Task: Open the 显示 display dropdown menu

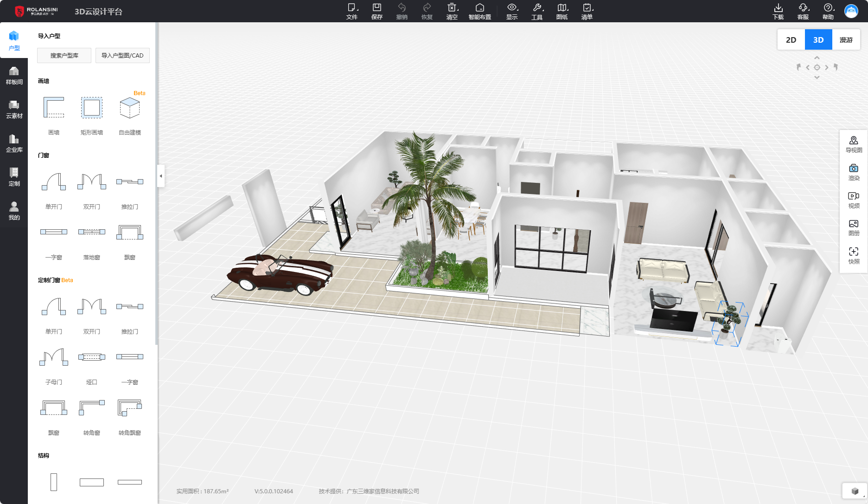Action: coord(512,11)
